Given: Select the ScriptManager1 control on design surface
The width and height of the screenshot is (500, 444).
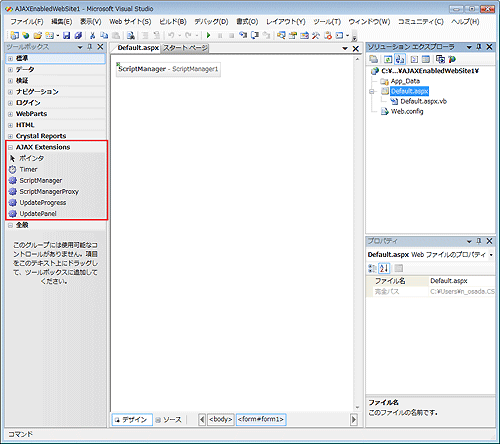Looking at the screenshot, I should tap(168, 69).
